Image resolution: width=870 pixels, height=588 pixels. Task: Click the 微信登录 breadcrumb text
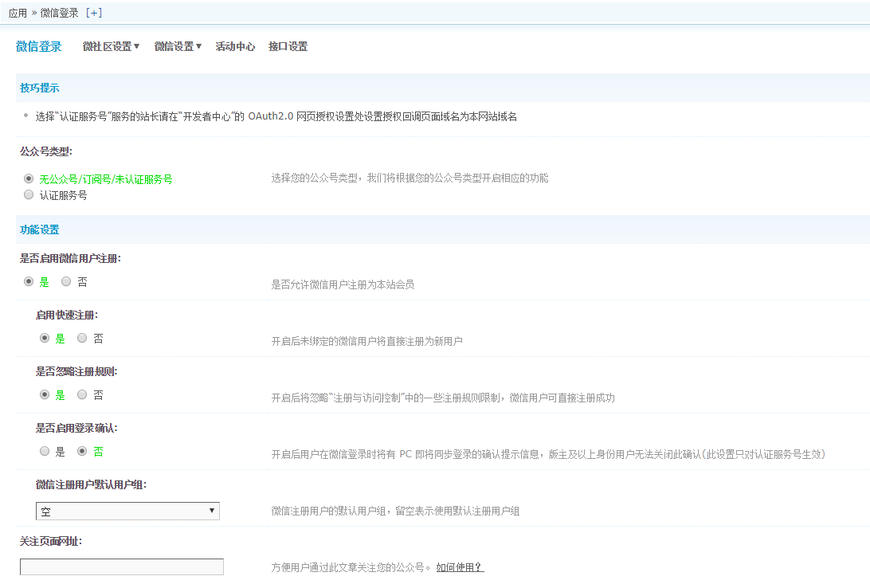(60, 13)
